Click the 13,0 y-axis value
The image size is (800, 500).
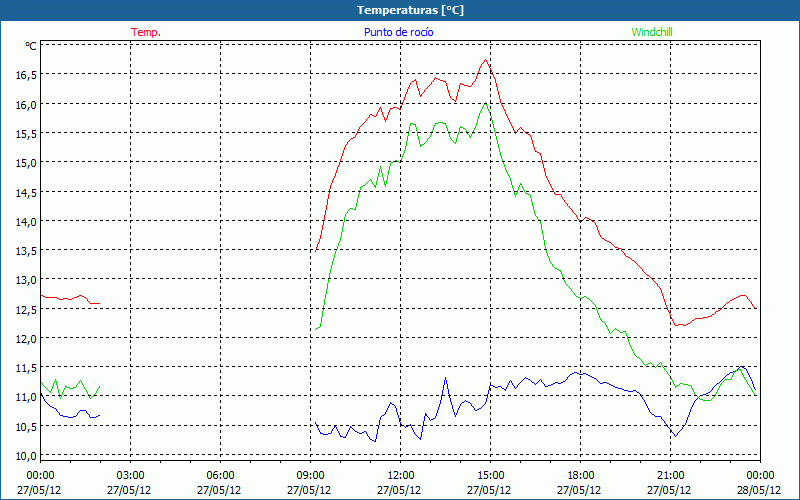26,280
